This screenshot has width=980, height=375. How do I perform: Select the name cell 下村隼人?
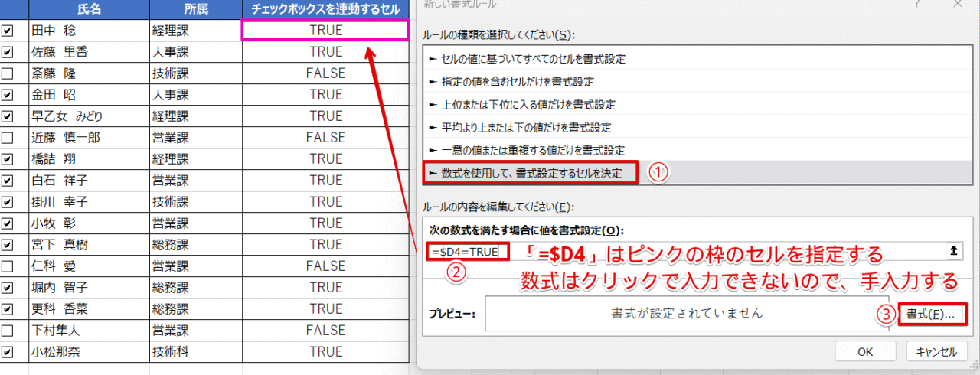click(x=89, y=331)
